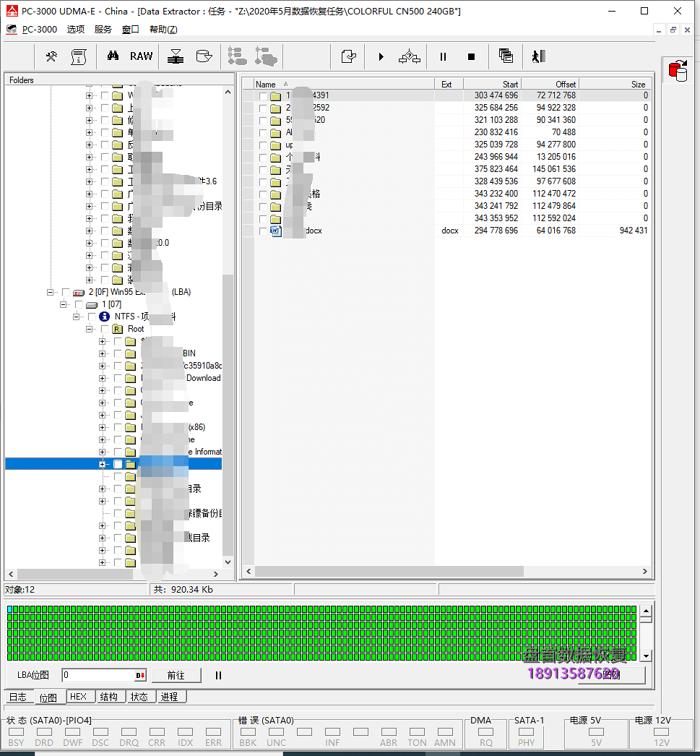
Task: Collapse the NTFS tree node
Action: click(76, 317)
